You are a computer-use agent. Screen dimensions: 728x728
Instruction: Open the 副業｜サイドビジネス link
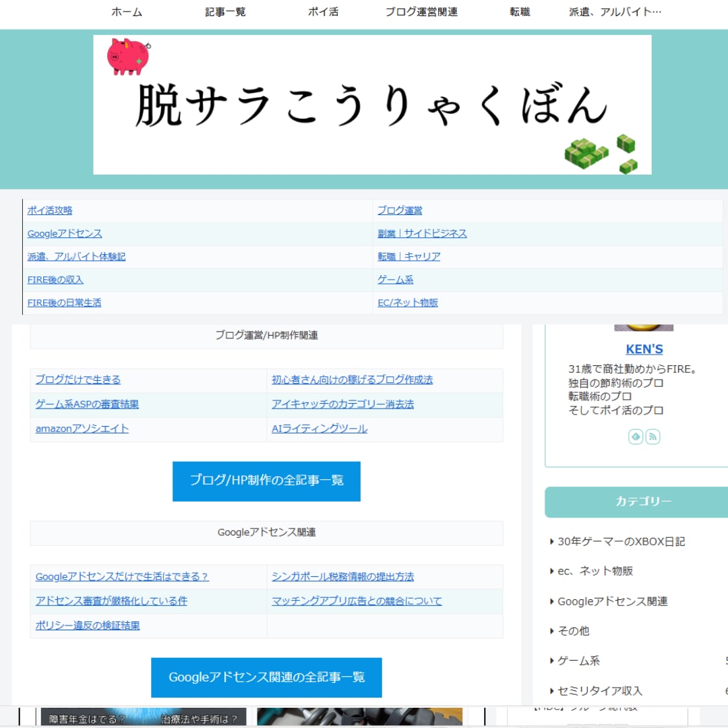(422, 233)
